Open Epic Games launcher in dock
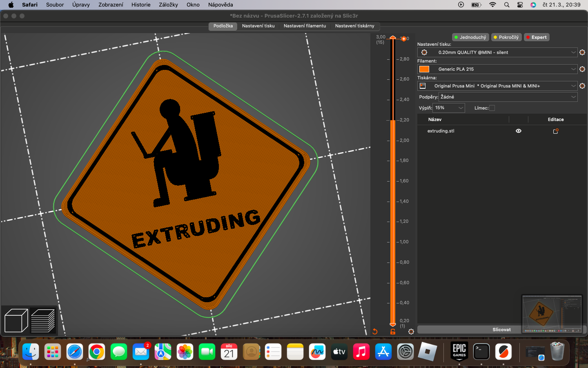This screenshot has width=588, height=368. [x=459, y=352]
